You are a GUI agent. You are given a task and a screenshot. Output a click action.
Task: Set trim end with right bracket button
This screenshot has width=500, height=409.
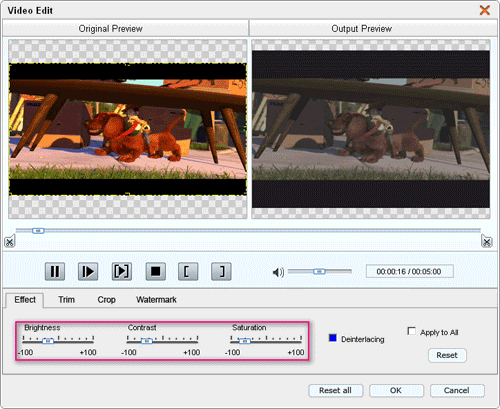(221, 271)
